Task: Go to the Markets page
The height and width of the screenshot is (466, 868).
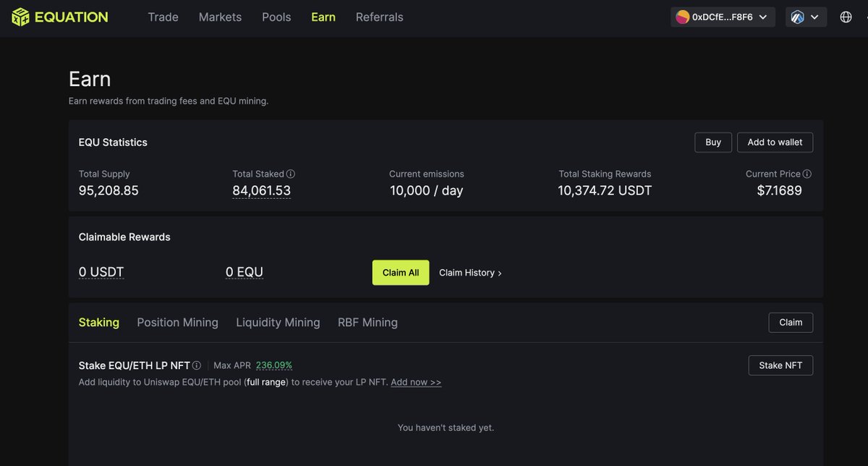Action: (x=220, y=17)
